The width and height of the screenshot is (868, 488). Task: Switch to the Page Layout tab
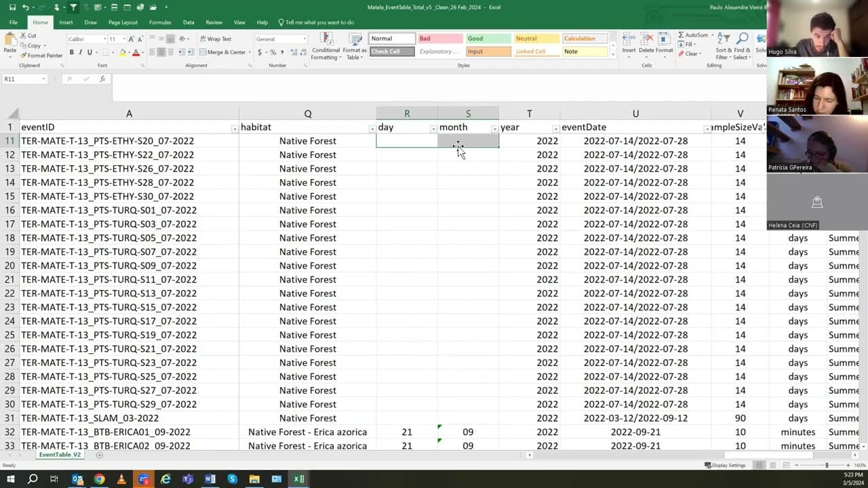(x=123, y=22)
